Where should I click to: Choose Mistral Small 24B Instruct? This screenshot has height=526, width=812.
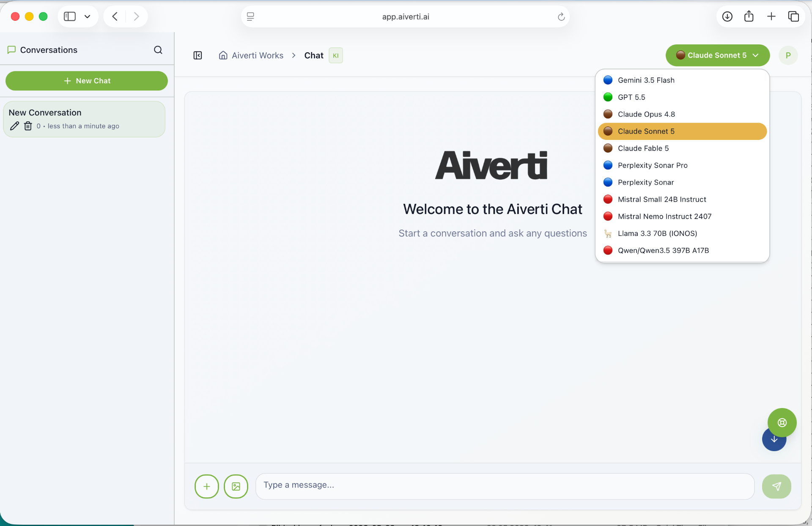tap(682, 200)
